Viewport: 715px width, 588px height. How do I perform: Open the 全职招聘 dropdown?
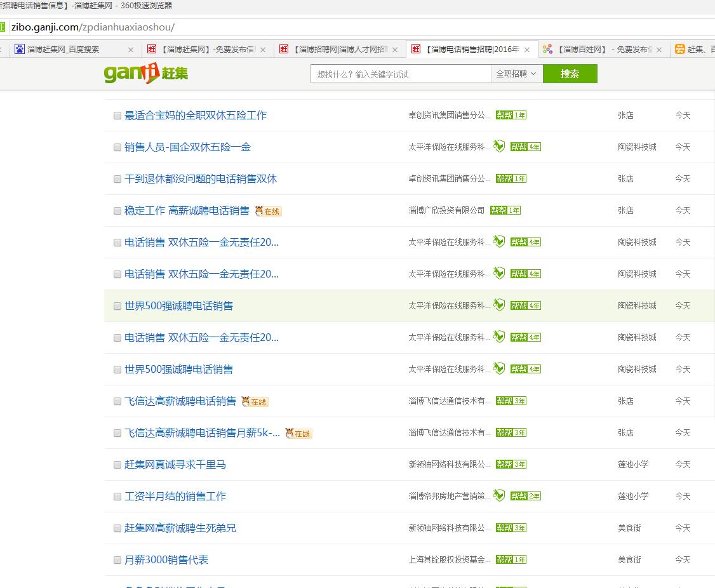tap(514, 74)
